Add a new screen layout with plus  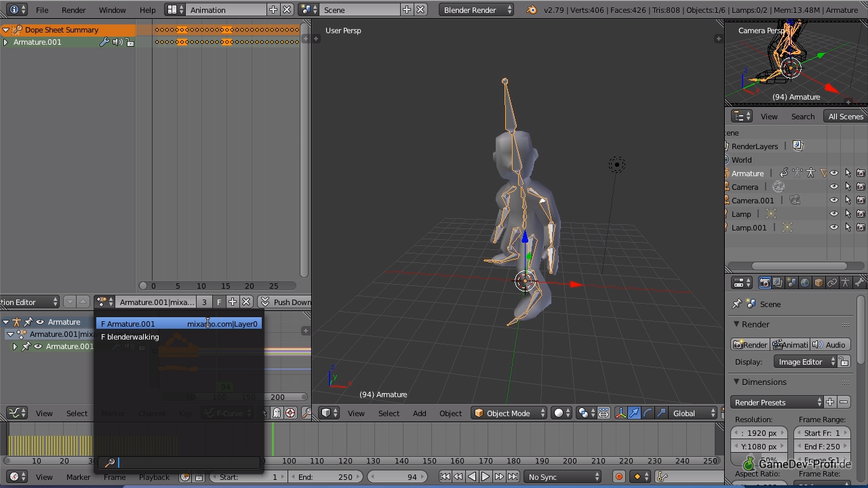coord(273,10)
